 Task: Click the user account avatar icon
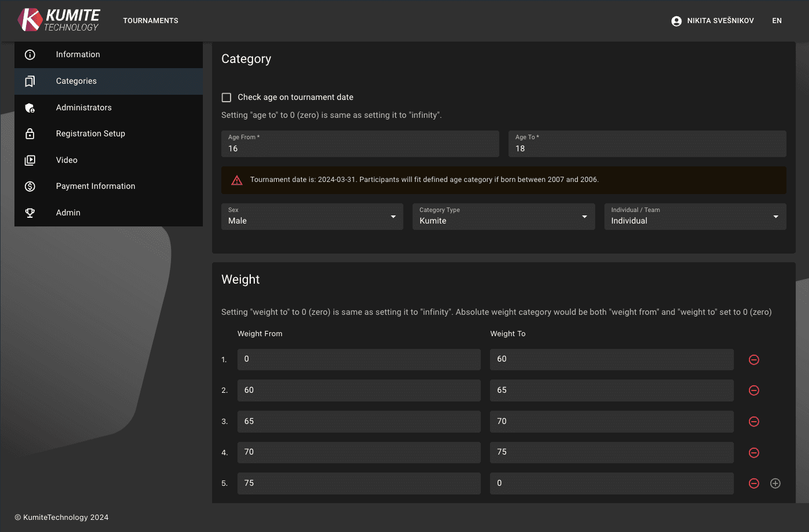pos(676,20)
